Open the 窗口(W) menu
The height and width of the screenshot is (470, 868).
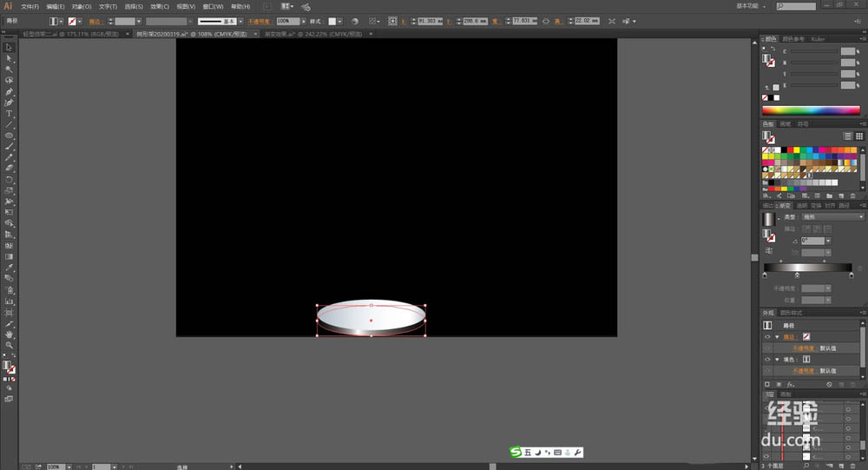pos(213,7)
